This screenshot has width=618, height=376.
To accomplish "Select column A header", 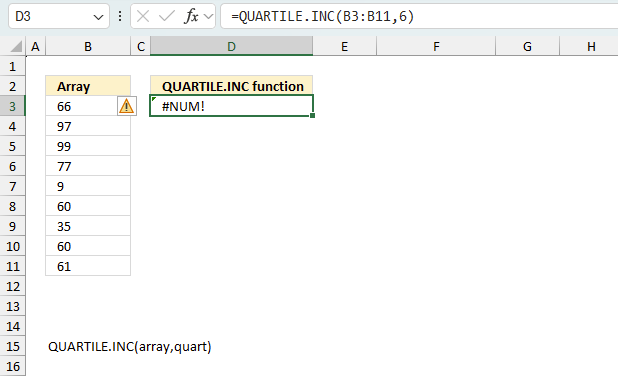I will (35, 47).
